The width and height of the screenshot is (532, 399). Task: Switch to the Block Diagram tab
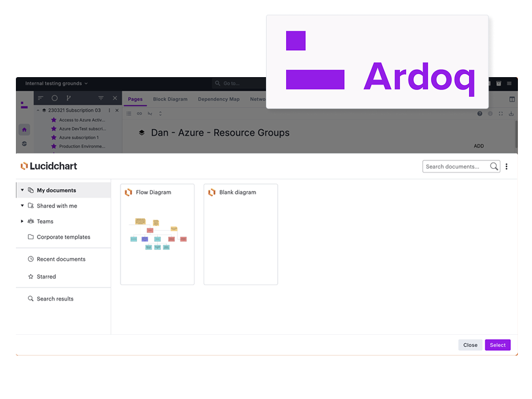coord(171,99)
